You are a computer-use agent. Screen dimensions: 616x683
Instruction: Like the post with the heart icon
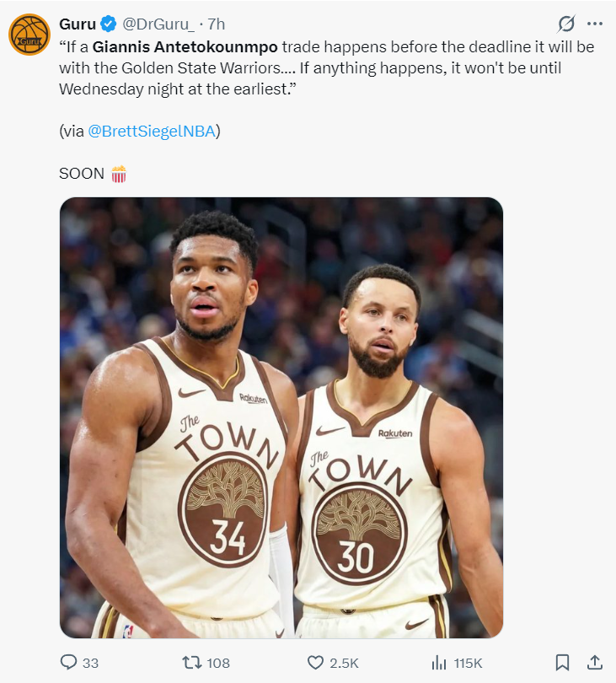315,663
